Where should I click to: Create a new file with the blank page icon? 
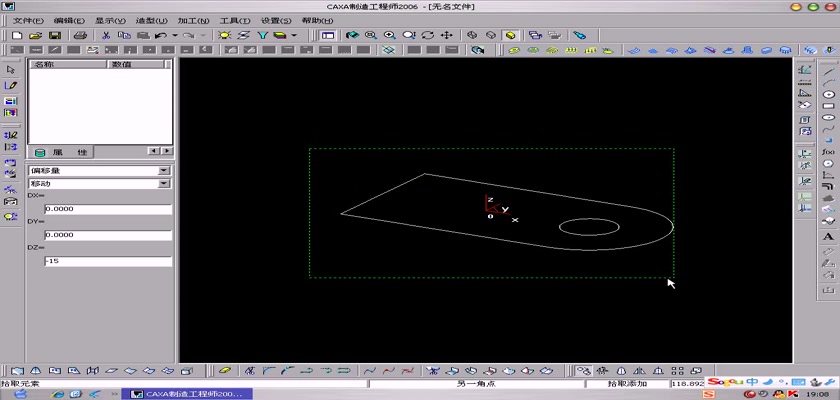pos(17,35)
